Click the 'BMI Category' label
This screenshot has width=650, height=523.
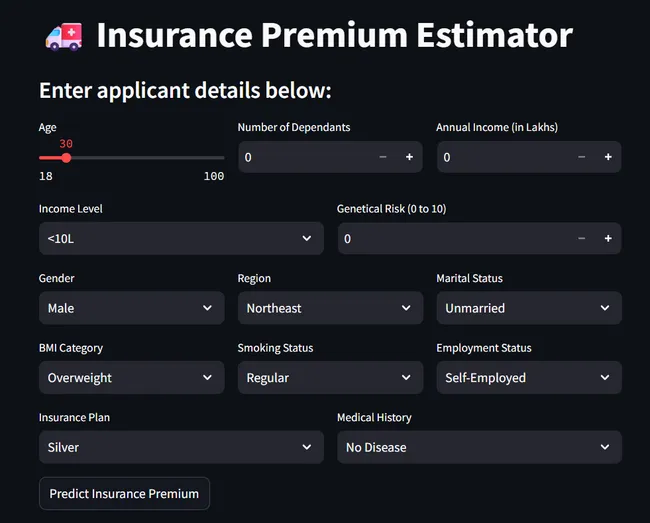[x=71, y=348]
